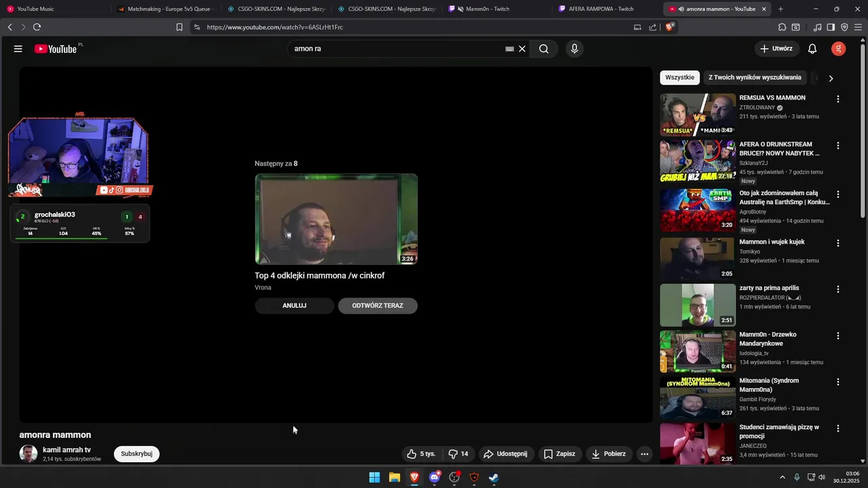Close the amonra mammon YouTube tab
This screenshot has height=488, width=868.
[x=764, y=9]
